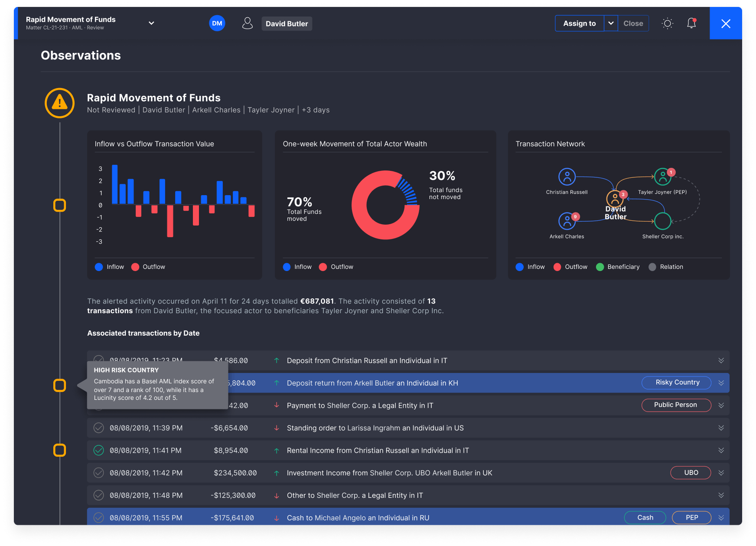Switch display theme using the sun icon
The width and height of the screenshot is (756, 546).
667,23
